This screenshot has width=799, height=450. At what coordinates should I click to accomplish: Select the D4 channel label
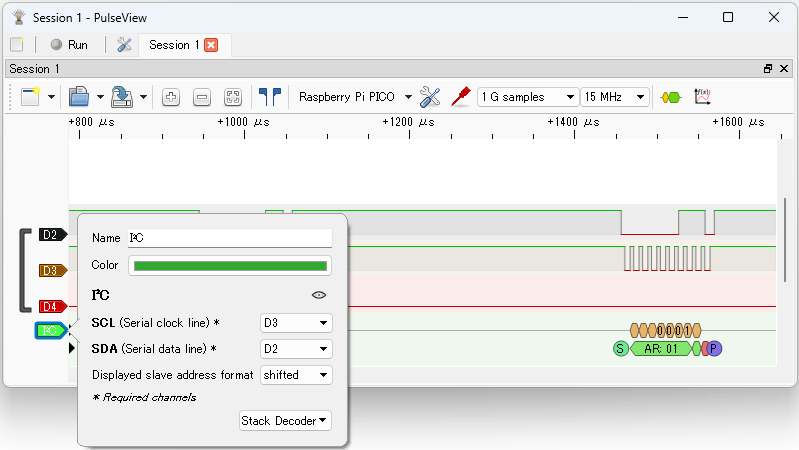(52, 306)
